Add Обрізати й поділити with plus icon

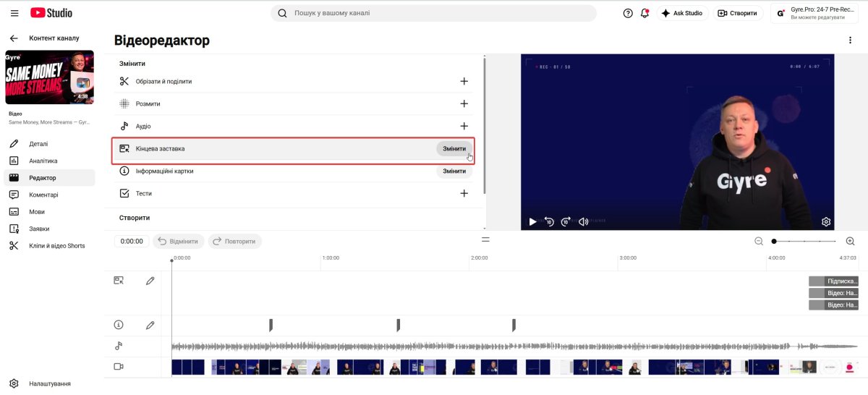tap(464, 81)
